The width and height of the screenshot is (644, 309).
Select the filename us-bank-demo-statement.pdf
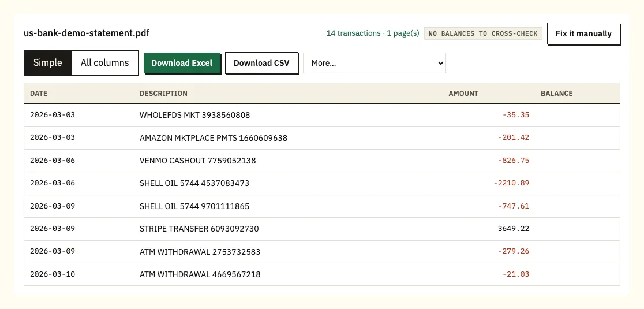click(87, 33)
